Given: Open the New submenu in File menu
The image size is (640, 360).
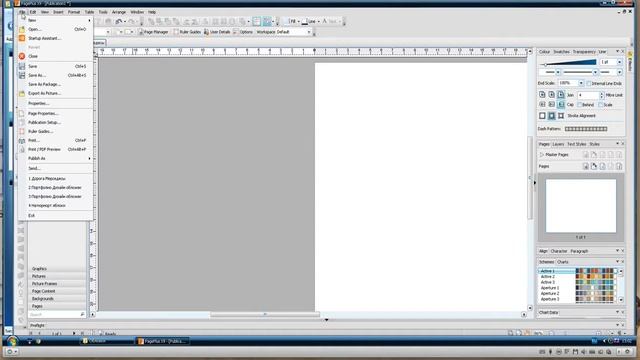Looking at the screenshot, I should click(56, 20).
